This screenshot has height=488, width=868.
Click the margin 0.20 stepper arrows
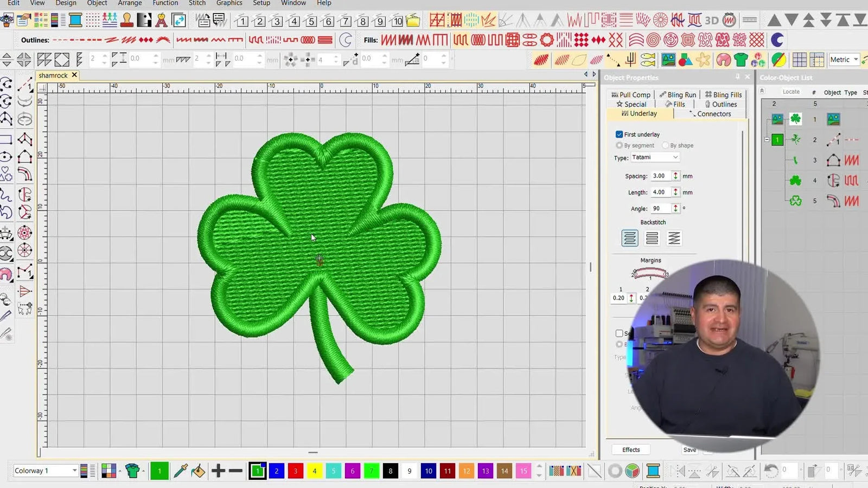631,298
